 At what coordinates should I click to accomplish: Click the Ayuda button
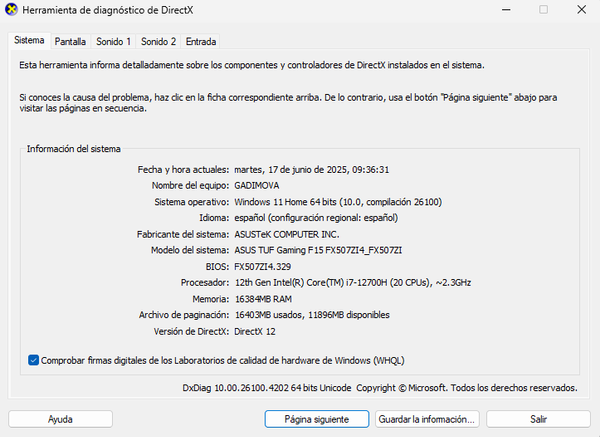pos(60,419)
